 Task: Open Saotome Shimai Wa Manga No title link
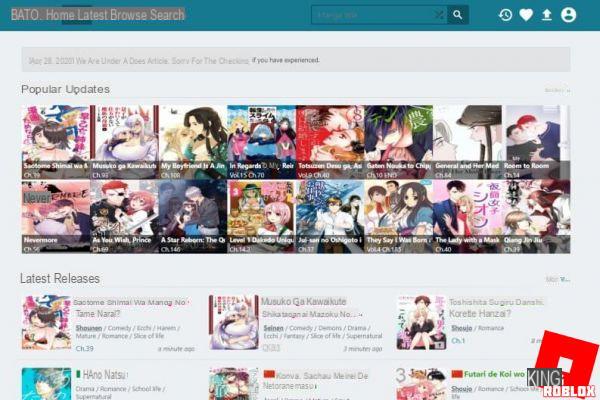pos(130,308)
